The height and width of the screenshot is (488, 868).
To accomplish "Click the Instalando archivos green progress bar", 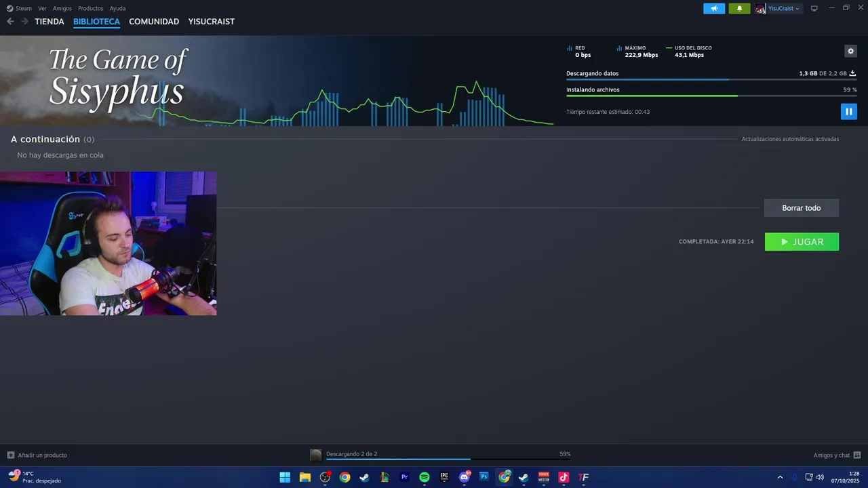I will coord(711,96).
